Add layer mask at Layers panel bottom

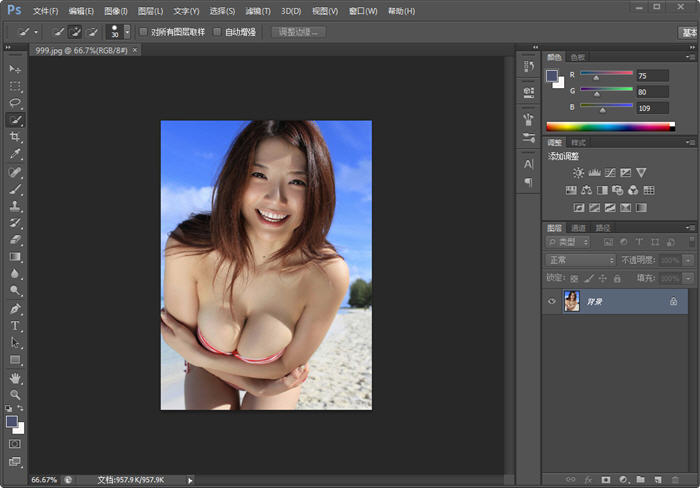[605, 480]
